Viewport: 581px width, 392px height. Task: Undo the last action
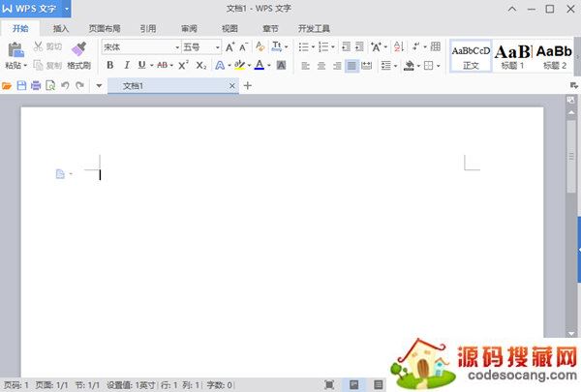(x=65, y=86)
